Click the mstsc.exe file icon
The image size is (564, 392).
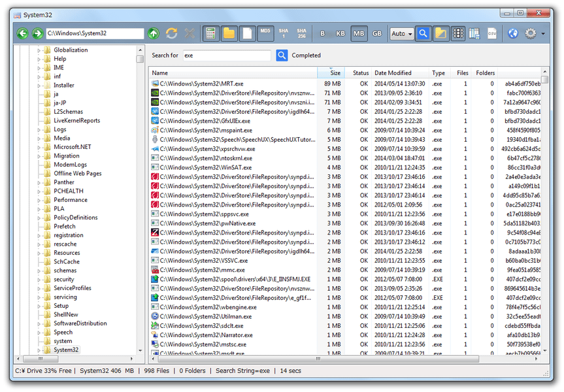pyautogui.click(x=155, y=344)
